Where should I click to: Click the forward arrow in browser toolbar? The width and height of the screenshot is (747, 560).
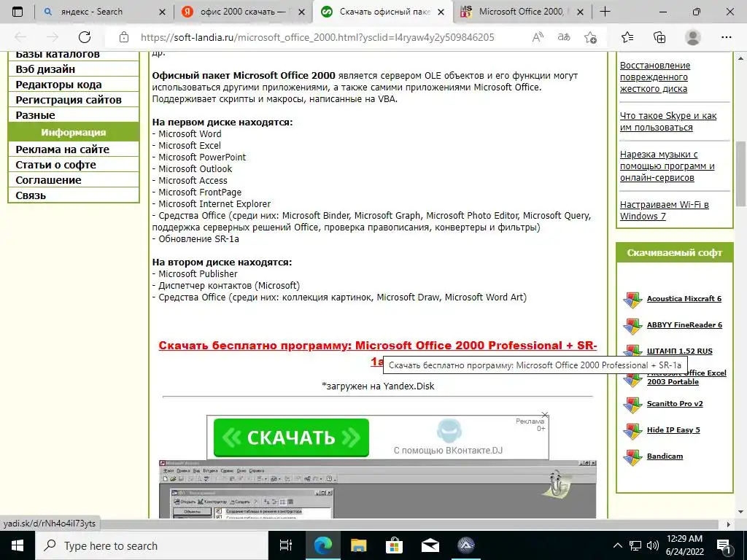[53, 37]
